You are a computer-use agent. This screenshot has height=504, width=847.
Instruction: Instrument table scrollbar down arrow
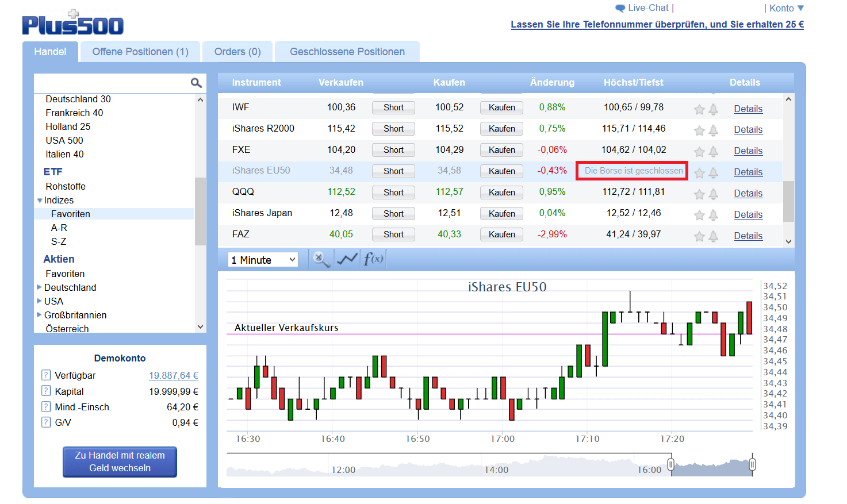pos(788,242)
